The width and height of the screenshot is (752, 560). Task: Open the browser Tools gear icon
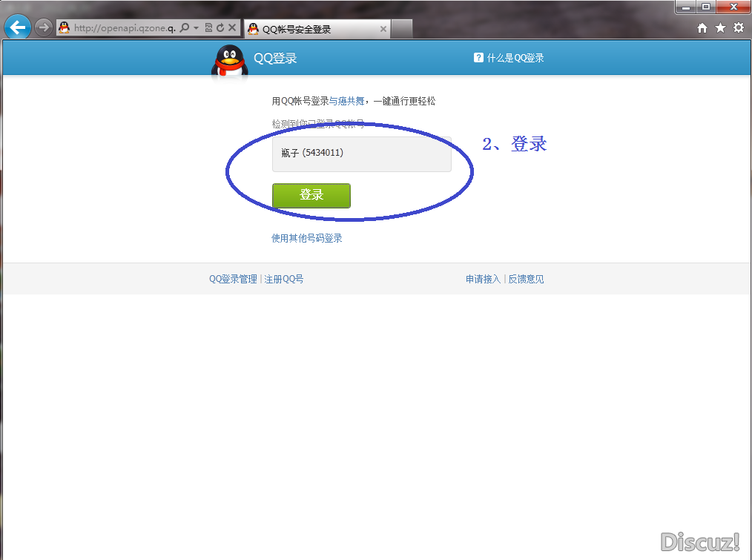738,27
